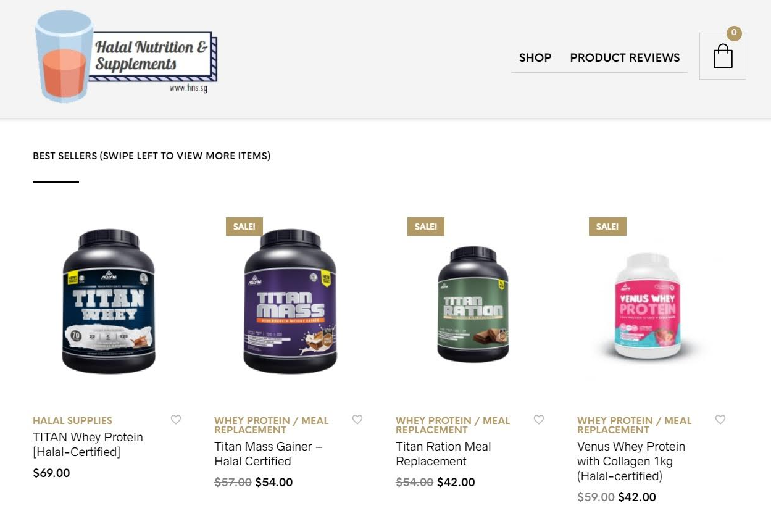Screen dimensions: 771x532
Task: Open the Titan Mass product image
Action: pyautogui.click(x=290, y=301)
